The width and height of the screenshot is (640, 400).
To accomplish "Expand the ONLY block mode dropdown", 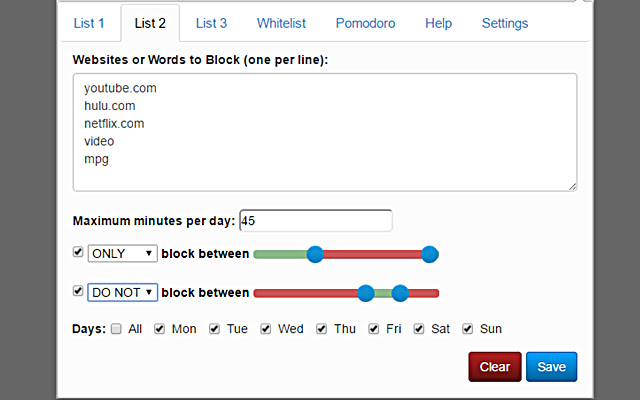I will 123,254.
